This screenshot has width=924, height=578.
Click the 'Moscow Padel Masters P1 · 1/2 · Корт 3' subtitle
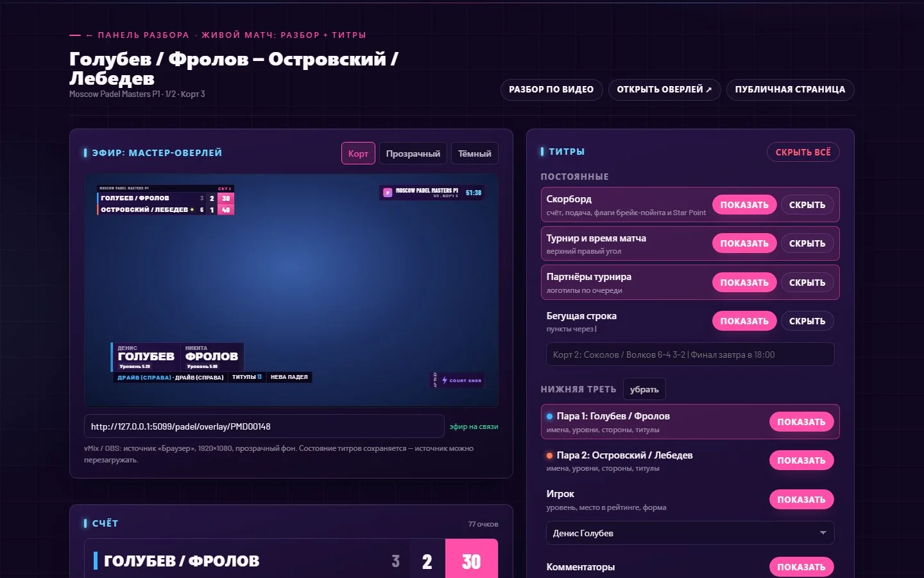point(137,94)
